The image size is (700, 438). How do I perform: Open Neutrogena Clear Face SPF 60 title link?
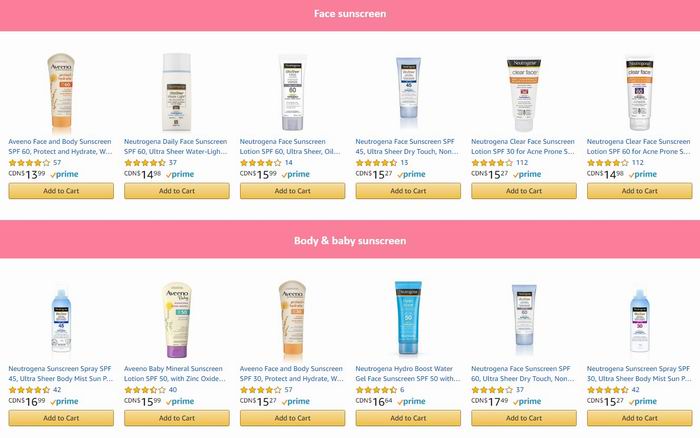639,146
